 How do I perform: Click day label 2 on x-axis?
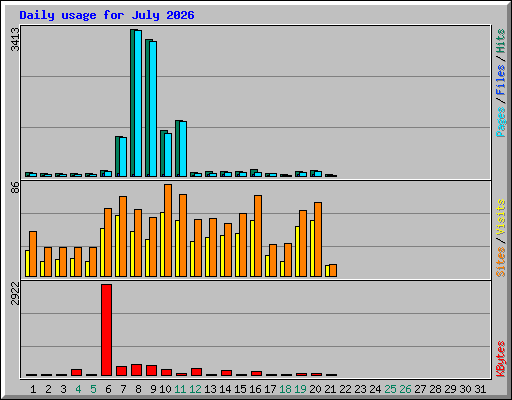(48, 389)
